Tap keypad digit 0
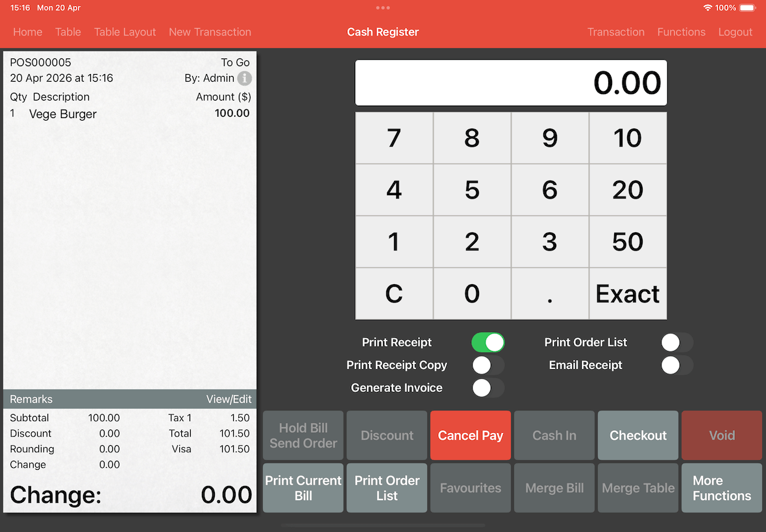 472,294
